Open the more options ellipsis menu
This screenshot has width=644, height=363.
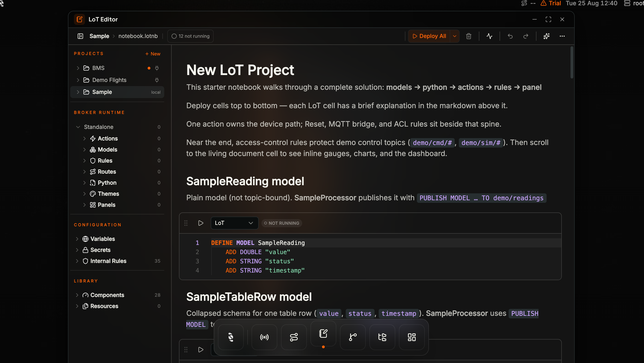pos(562,36)
